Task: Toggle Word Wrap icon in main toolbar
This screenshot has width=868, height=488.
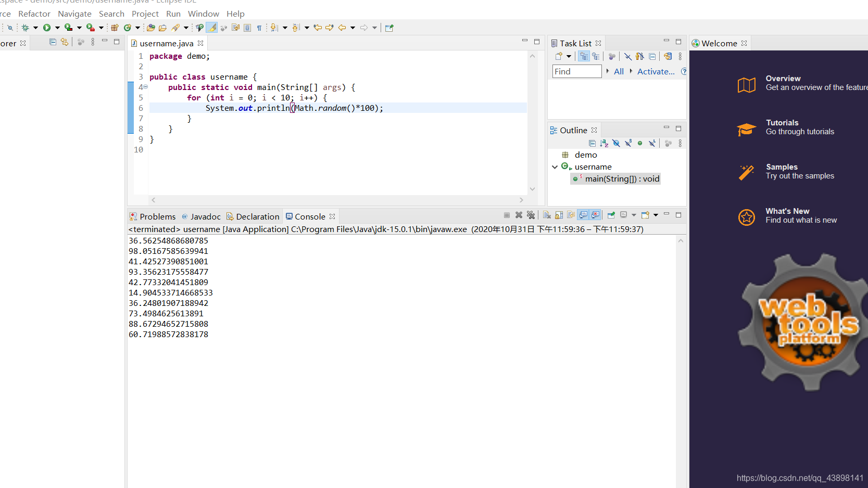Action: (x=235, y=28)
